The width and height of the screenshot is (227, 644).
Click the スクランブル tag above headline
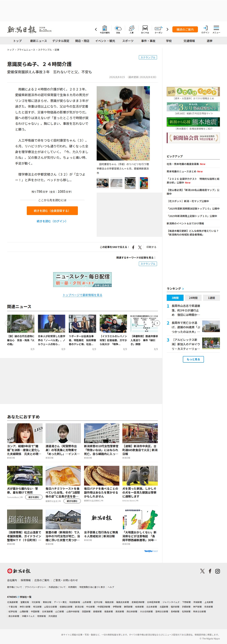click(x=148, y=58)
